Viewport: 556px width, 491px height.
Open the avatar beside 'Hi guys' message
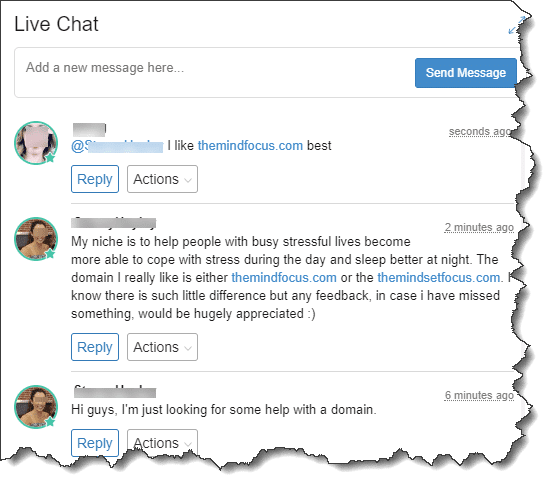[x=36, y=407]
